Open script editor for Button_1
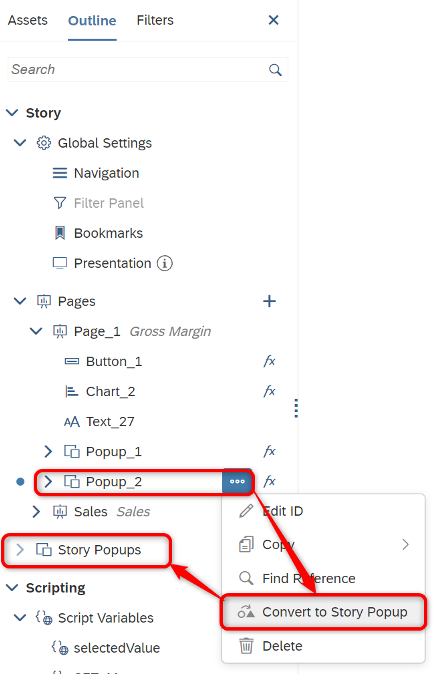This screenshot has width=438, height=674. click(270, 361)
